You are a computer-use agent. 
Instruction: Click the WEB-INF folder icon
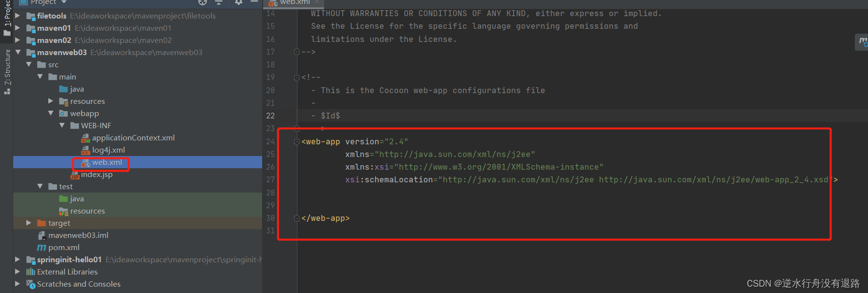click(75, 126)
